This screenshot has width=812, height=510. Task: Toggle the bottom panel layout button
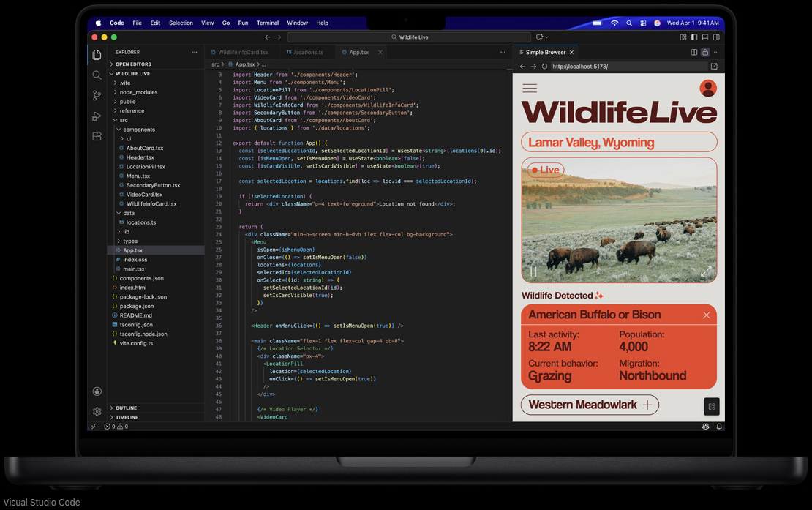705,37
